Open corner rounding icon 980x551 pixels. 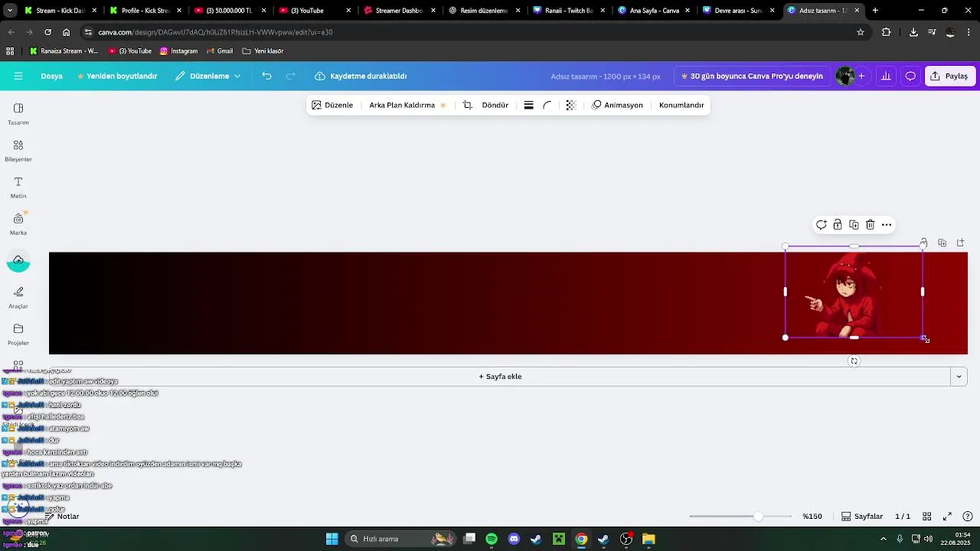click(x=547, y=105)
